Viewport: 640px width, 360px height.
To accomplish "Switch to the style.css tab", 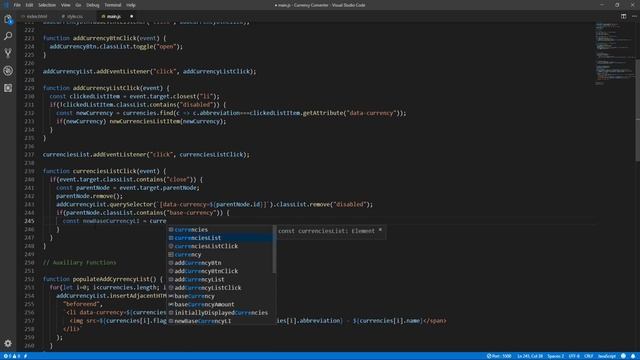I will click(75, 16).
